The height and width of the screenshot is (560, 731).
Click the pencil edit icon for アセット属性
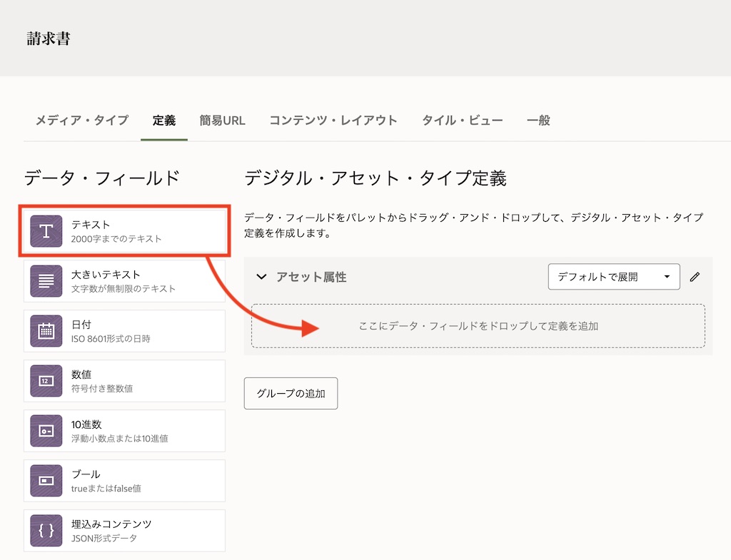click(x=695, y=277)
